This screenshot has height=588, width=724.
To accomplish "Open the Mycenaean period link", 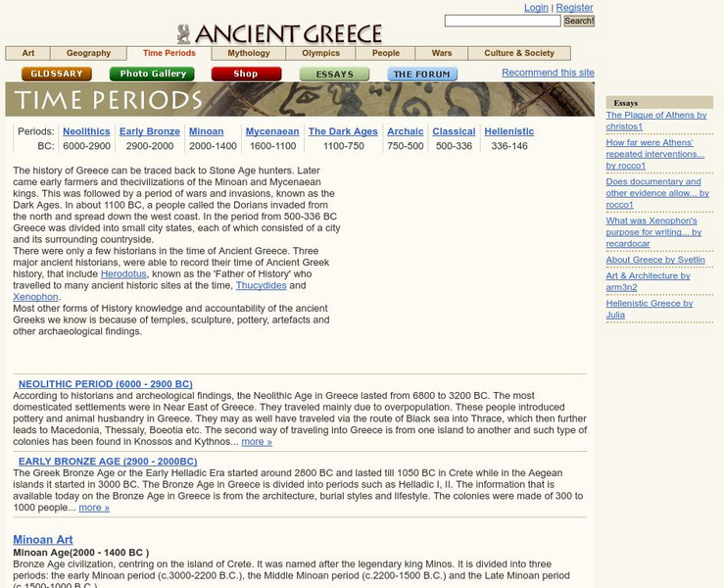I will [x=272, y=131].
